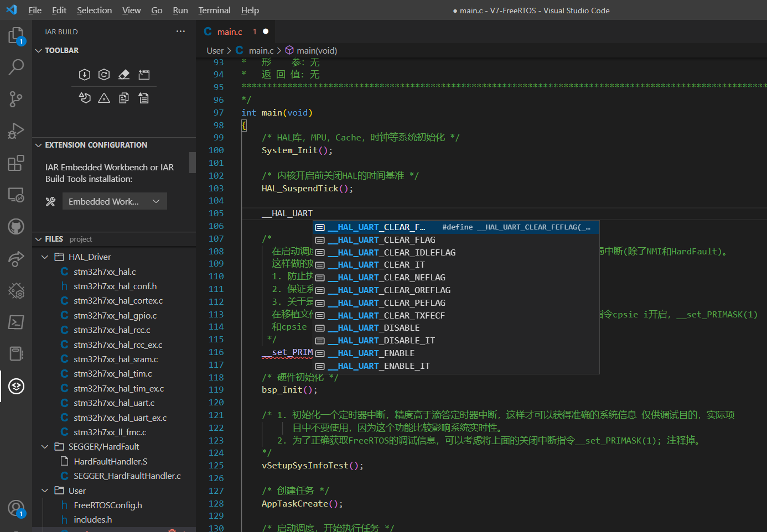Select the highlighted __HAL_UART_CLEAR_F... suggestion
767x532 pixels.
(x=456, y=227)
